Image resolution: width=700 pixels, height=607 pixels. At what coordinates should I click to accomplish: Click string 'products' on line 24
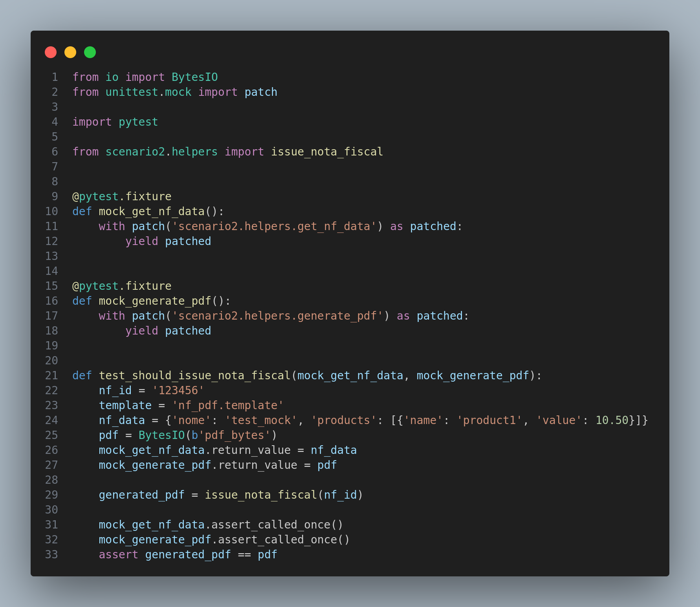[344, 420]
